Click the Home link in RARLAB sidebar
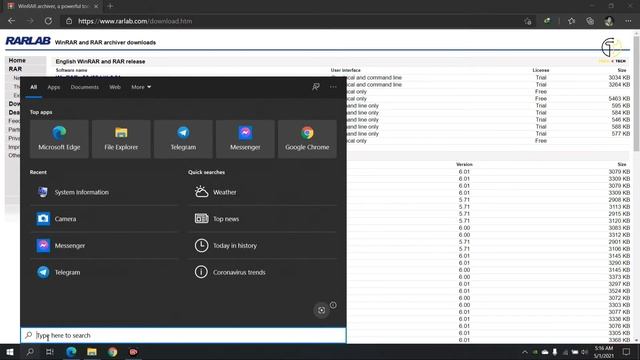 click(x=17, y=60)
